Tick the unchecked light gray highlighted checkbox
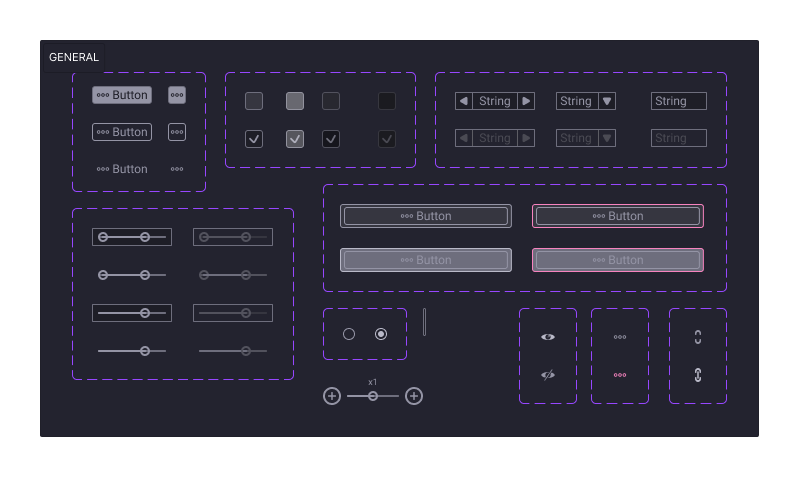Screen dimensions: 799x477 click(x=295, y=101)
